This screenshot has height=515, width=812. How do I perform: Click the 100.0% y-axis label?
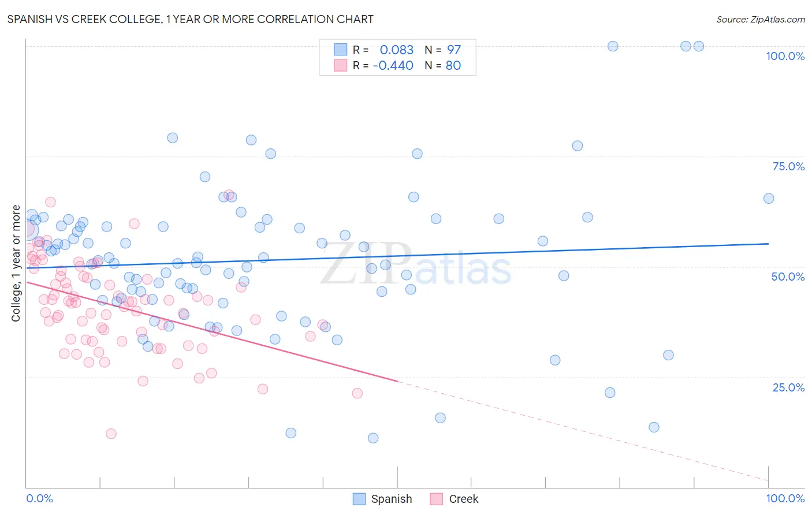coord(785,56)
